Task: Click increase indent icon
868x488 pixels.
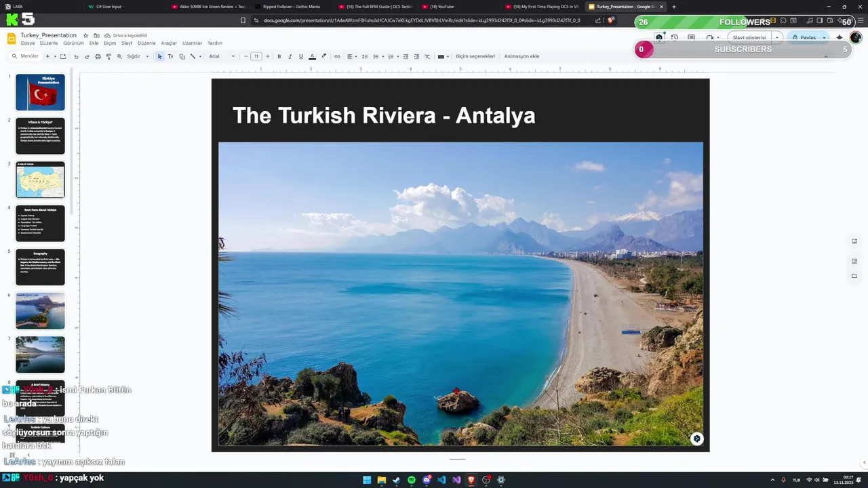Action: (x=416, y=56)
